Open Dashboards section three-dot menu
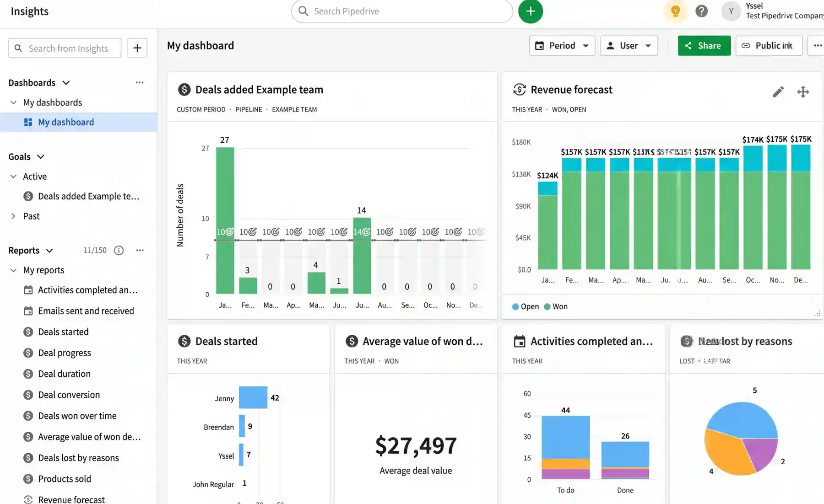This screenshot has height=504, width=824. point(140,82)
